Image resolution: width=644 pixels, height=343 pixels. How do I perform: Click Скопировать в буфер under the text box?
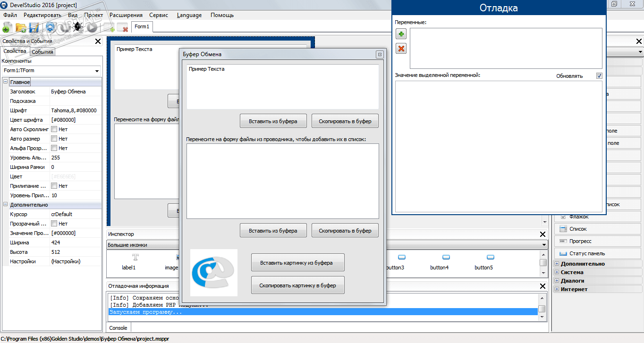point(345,121)
